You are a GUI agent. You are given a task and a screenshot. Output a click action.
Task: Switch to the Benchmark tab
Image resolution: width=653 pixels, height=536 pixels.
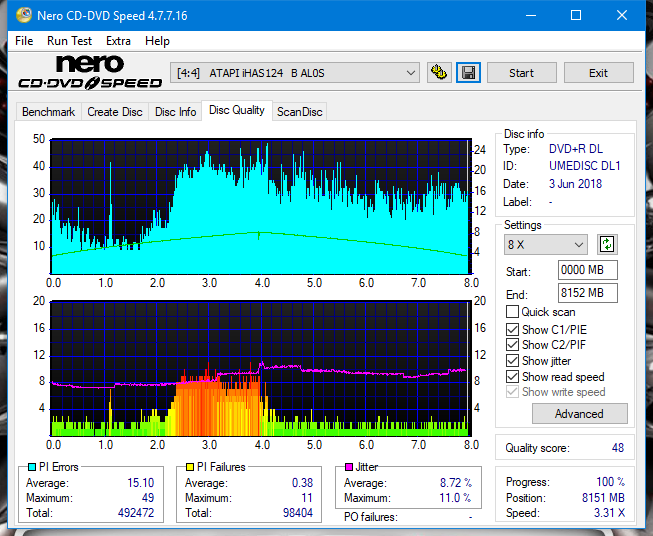(49, 112)
